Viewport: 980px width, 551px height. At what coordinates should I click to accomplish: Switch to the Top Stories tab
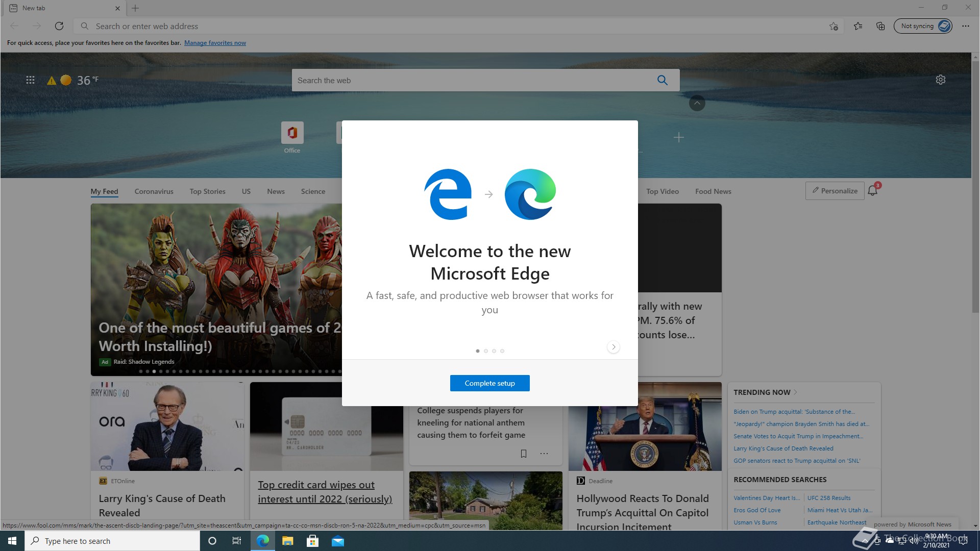pyautogui.click(x=207, y=191)
